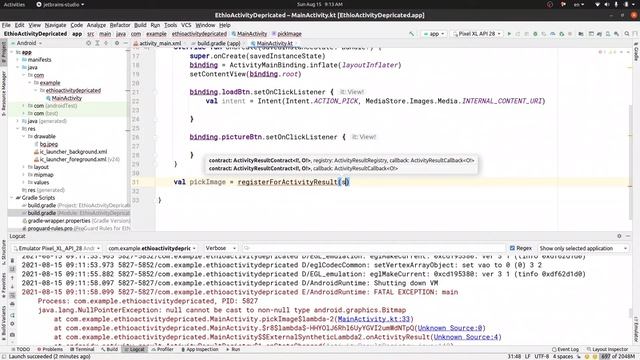Open Logcat panel settings gear

click(x=619, y=236)
